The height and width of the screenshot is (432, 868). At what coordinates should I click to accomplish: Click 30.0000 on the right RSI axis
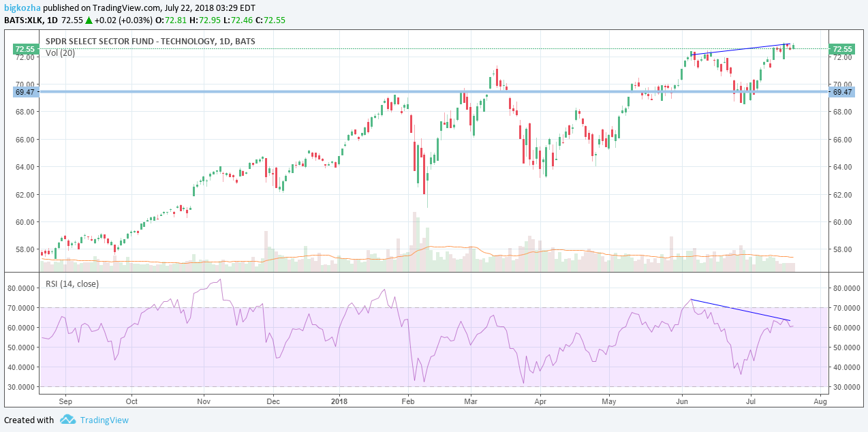coord(848,387)
